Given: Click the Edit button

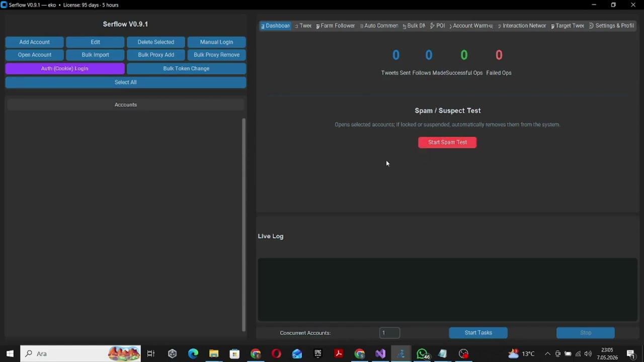Looking at the screenshot, I should tap(95, 42).
